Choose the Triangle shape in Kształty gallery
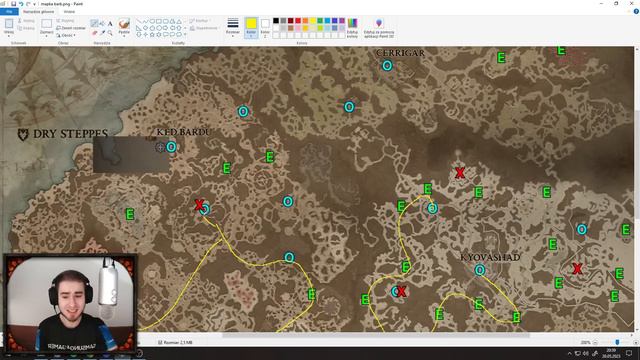 [x=179, y=21]
